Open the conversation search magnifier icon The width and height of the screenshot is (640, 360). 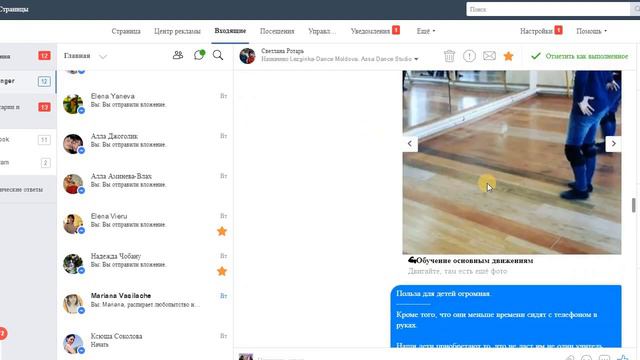[218, 55]
